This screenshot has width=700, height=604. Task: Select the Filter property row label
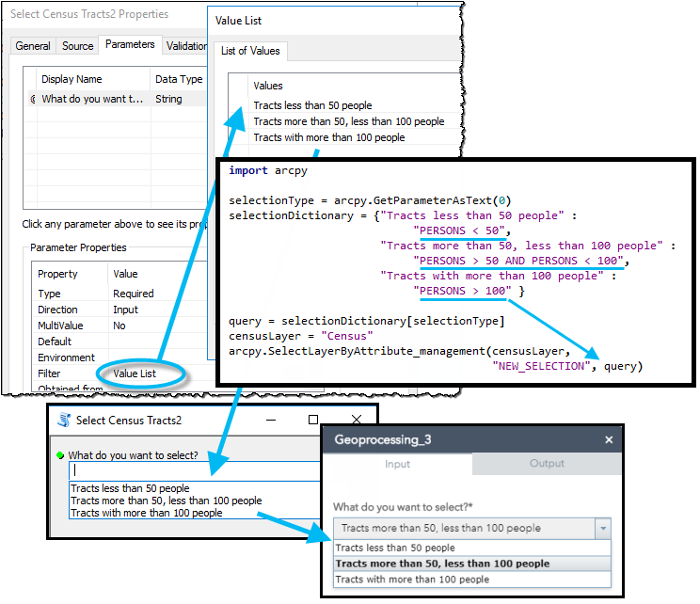coord(49,374)
